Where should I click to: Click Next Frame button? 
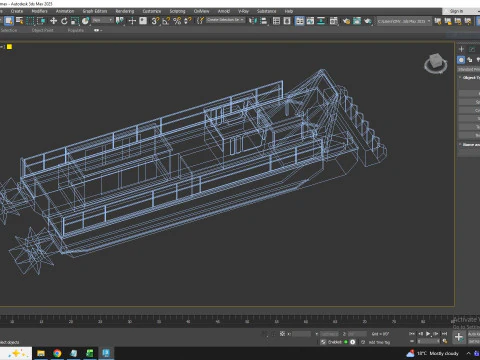436,333
